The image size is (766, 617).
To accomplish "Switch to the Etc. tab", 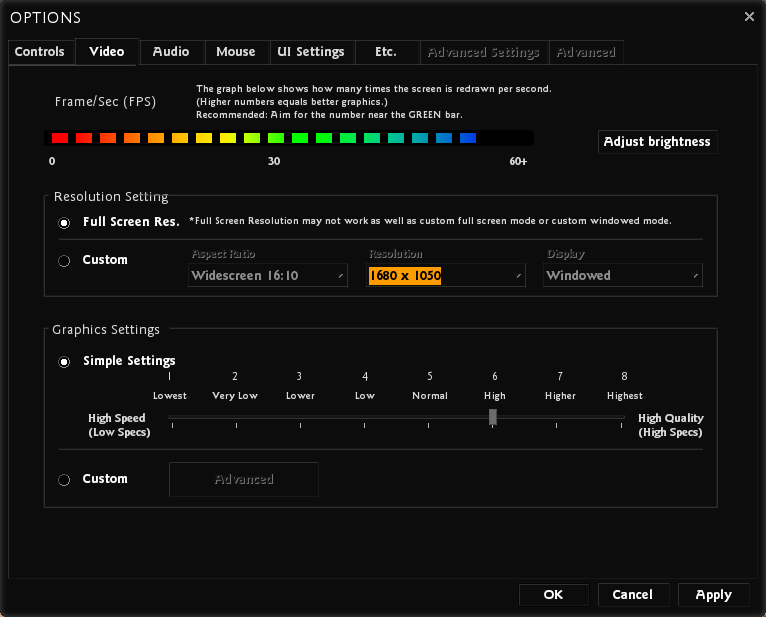I will [x=387, y=52].
